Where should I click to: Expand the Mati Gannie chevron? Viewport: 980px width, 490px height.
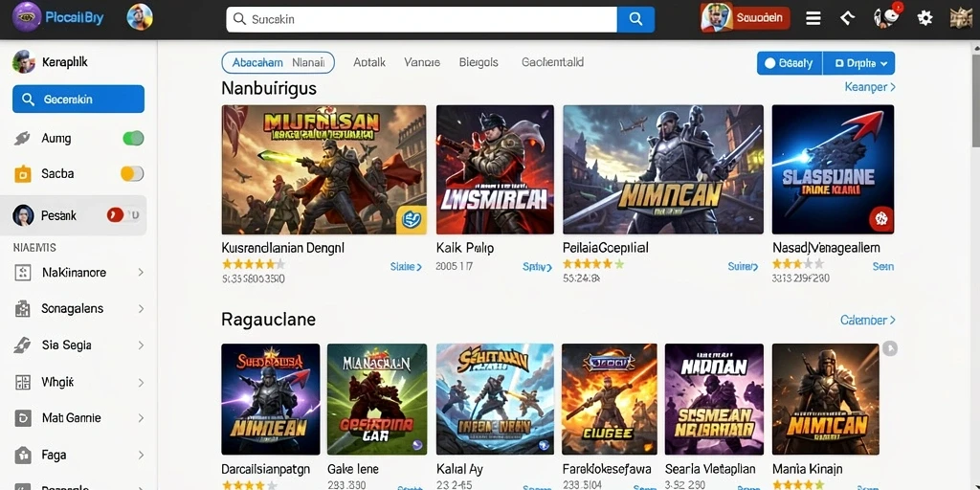[142, 418]
